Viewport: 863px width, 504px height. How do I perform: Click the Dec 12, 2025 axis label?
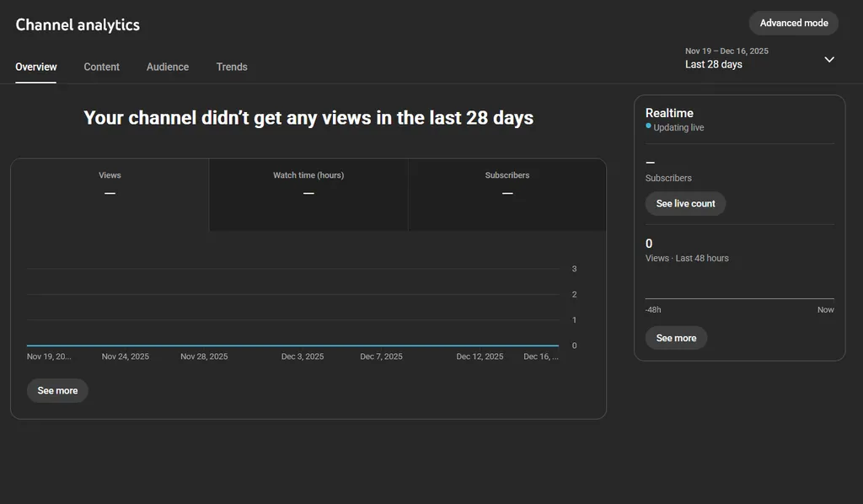coord(480,357)
